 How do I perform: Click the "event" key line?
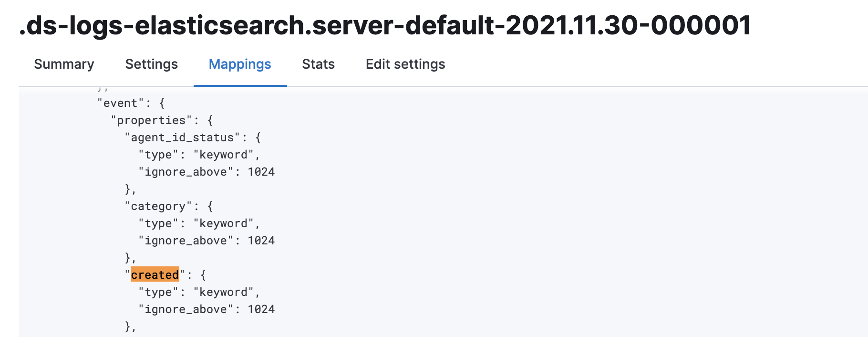click(131, 103)
